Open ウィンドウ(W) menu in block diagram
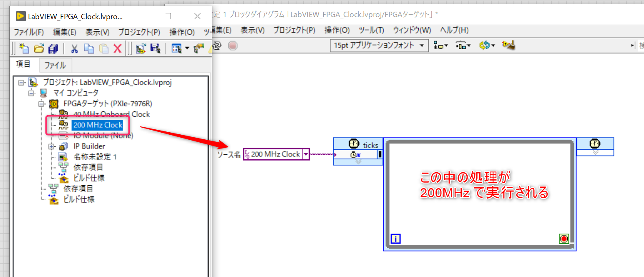 (x=412, y=30)
